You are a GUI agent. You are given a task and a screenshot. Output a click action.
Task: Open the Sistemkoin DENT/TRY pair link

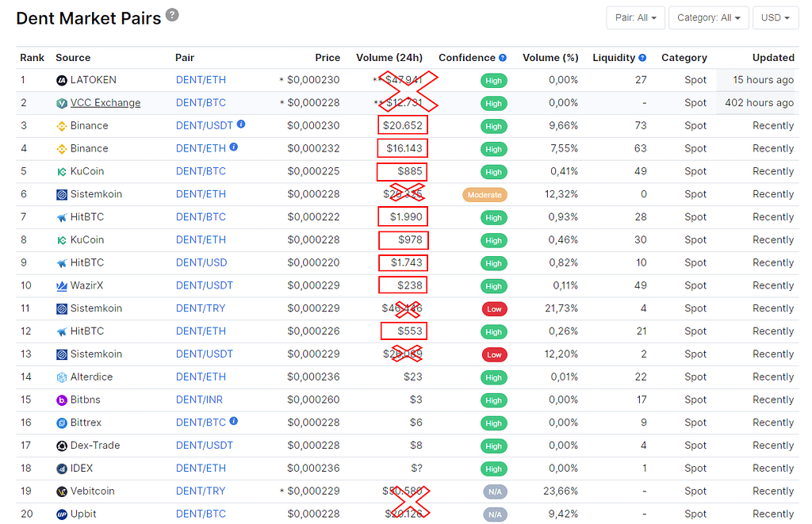pyautogui.click(x=201, y=308)
